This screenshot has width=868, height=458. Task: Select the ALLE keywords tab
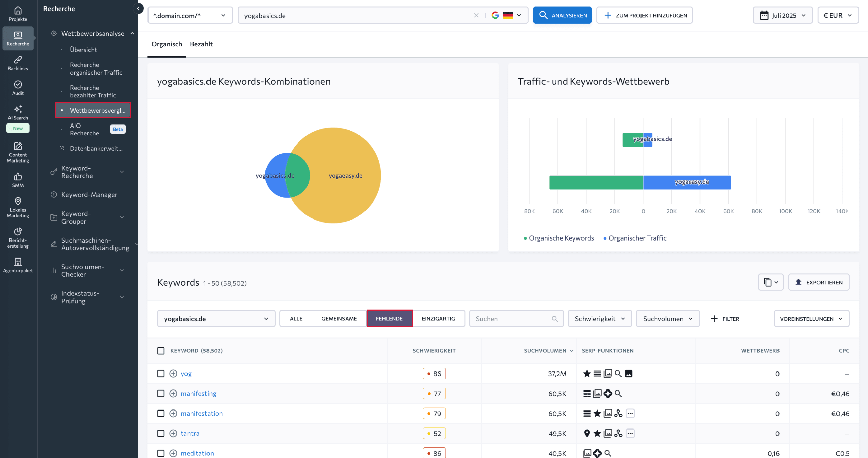pyautogui.click(x=296, y=319)
